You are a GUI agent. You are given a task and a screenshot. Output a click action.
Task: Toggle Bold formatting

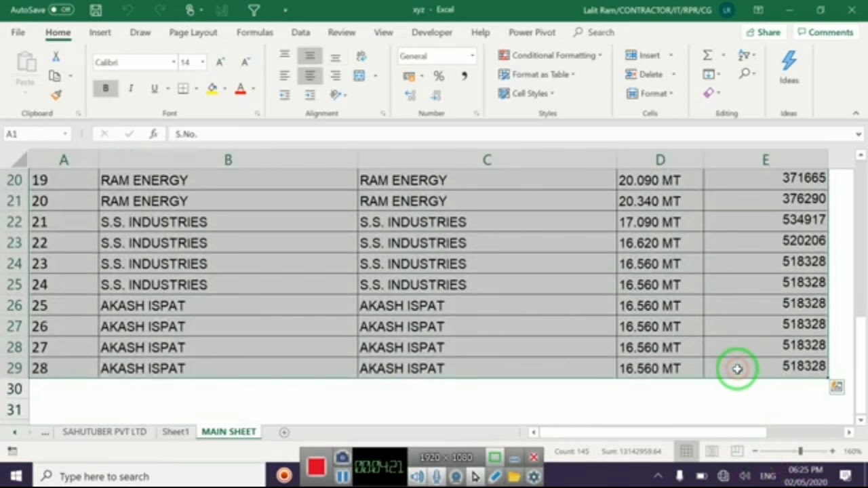click(x=105, y=89)
